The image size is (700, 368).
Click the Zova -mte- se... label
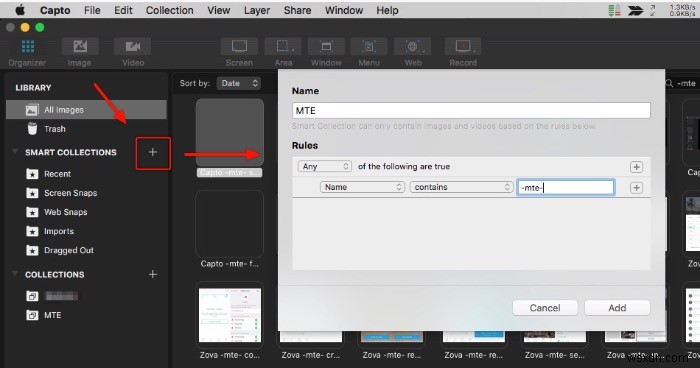(554, 355)
